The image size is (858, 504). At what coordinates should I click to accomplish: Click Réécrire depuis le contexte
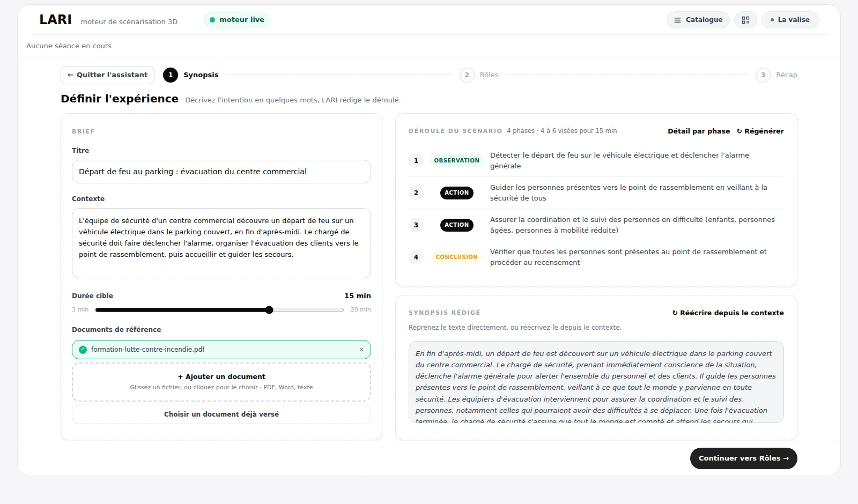click(x=728, y=313)
